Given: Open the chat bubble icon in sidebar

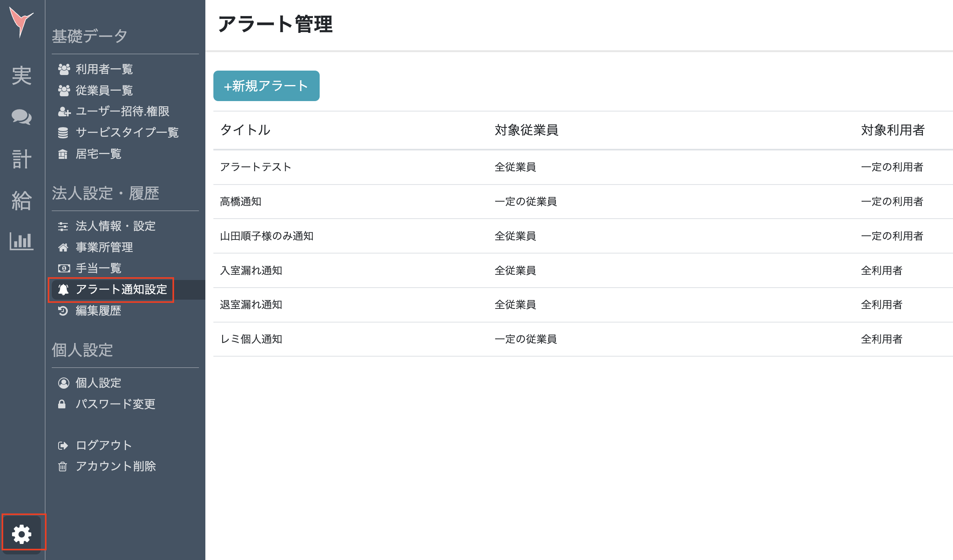Looking at the screenshot, I should [x=22, y=118].
